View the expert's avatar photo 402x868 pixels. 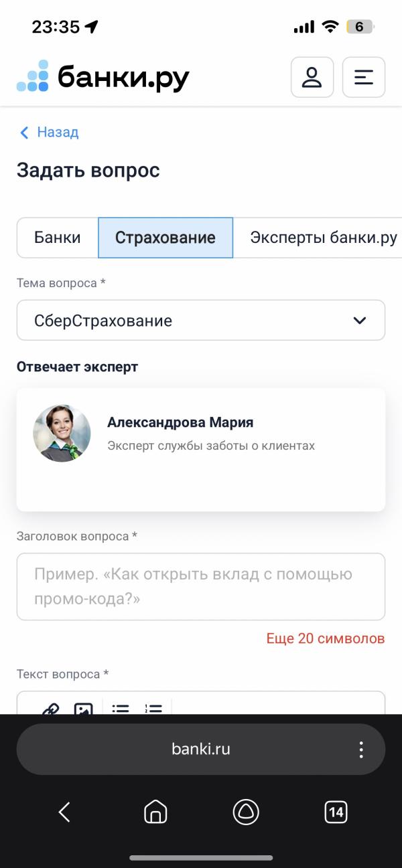point(62,433)
